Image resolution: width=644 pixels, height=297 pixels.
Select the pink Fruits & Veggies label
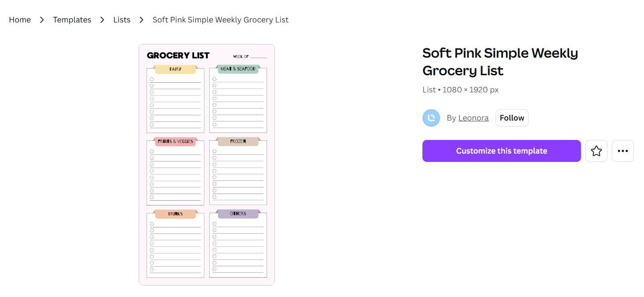pos(175,142)
